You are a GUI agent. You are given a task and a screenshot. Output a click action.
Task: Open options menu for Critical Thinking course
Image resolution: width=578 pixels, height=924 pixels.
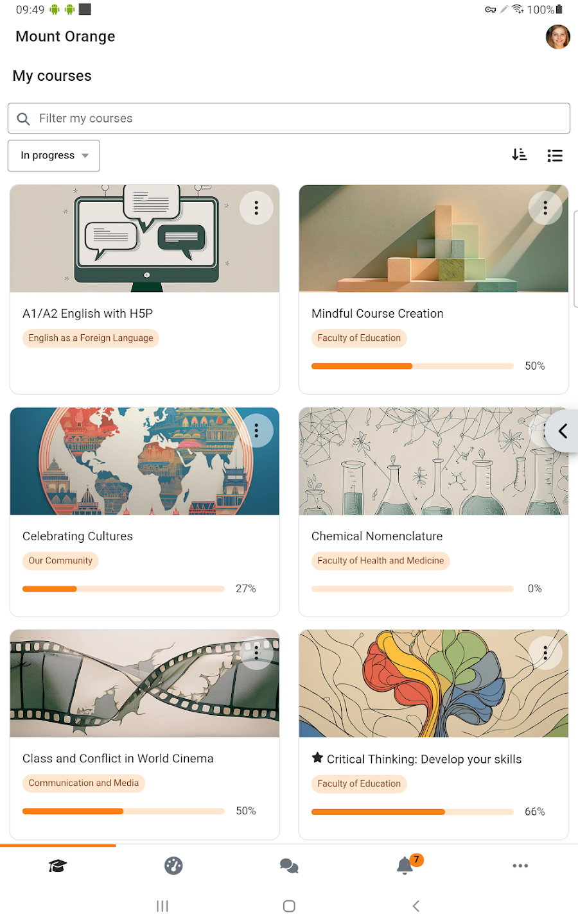[x=545, y=653]
